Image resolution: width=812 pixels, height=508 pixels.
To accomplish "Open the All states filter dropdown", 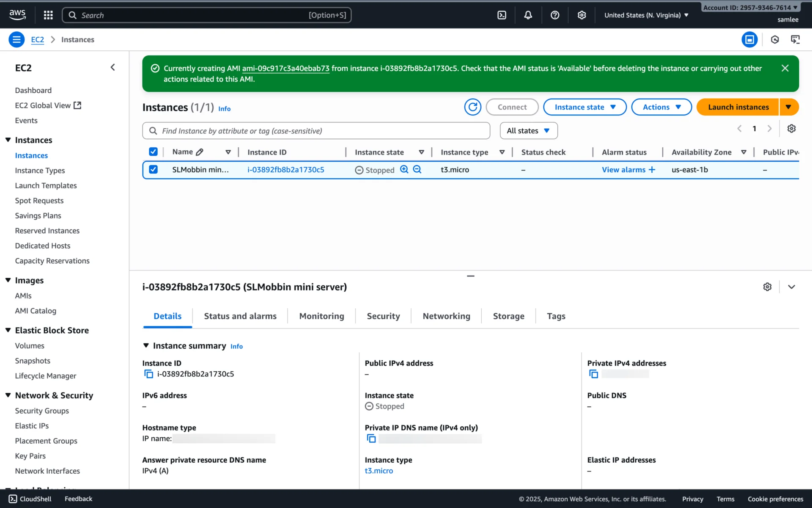I will point(528,131).
